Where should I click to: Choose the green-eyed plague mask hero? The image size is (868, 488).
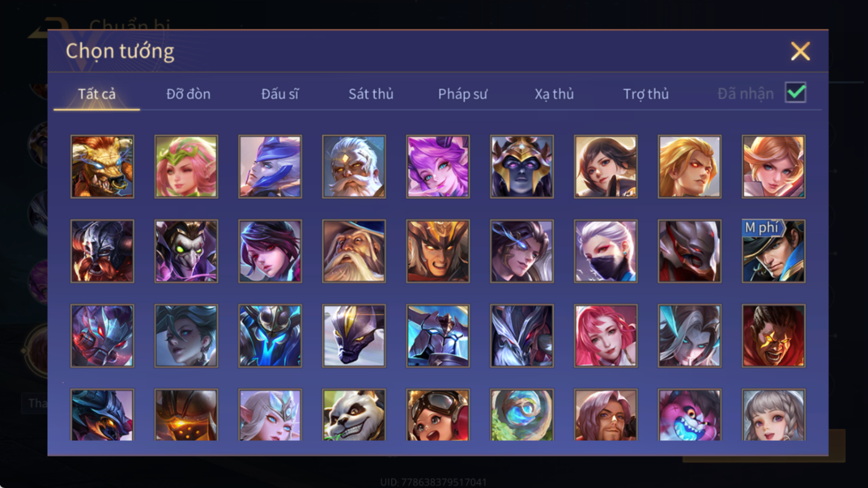pos(186,251)
